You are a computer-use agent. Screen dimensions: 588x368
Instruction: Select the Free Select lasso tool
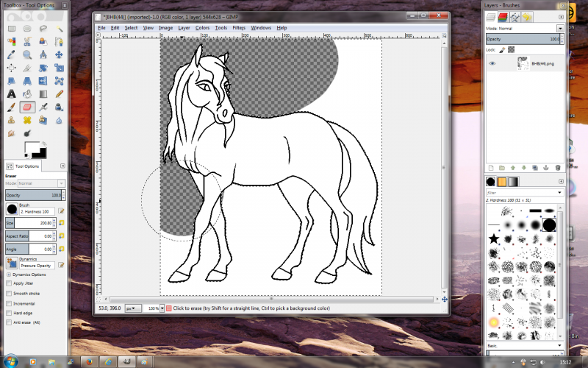[x=43, y=29]
